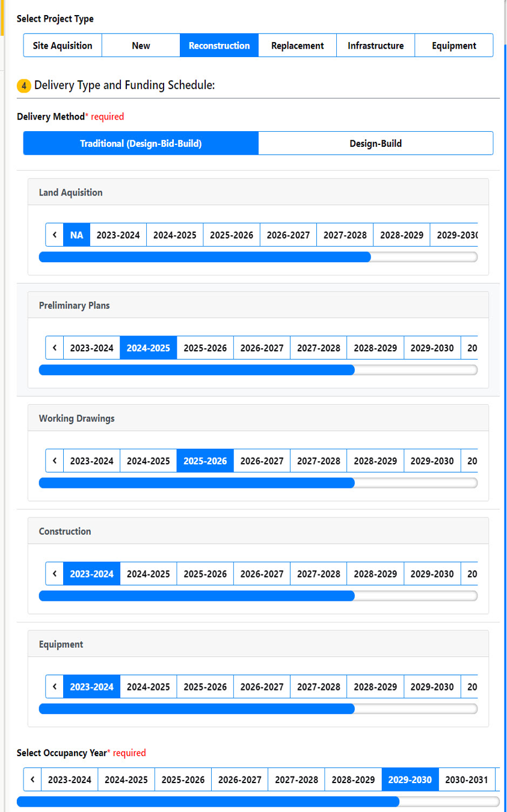Select NA for Land Aquisition
This screenshot has height=812, width=507.
(x=76, y=235)
